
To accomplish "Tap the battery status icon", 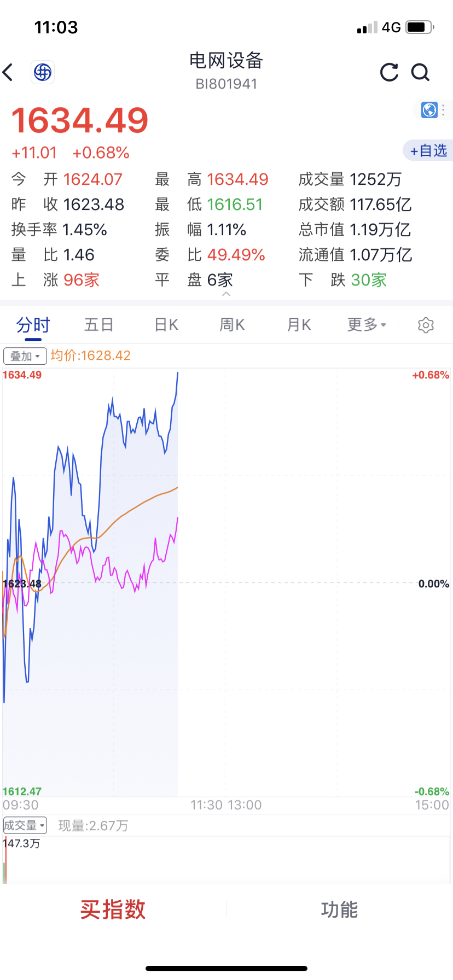I will [x=420, y=27].
